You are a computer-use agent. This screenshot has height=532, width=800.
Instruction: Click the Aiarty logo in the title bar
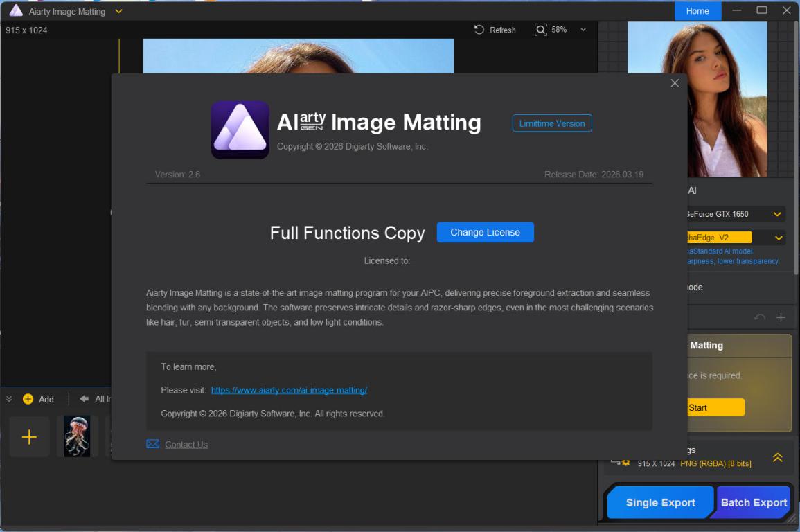pos(16,10)
